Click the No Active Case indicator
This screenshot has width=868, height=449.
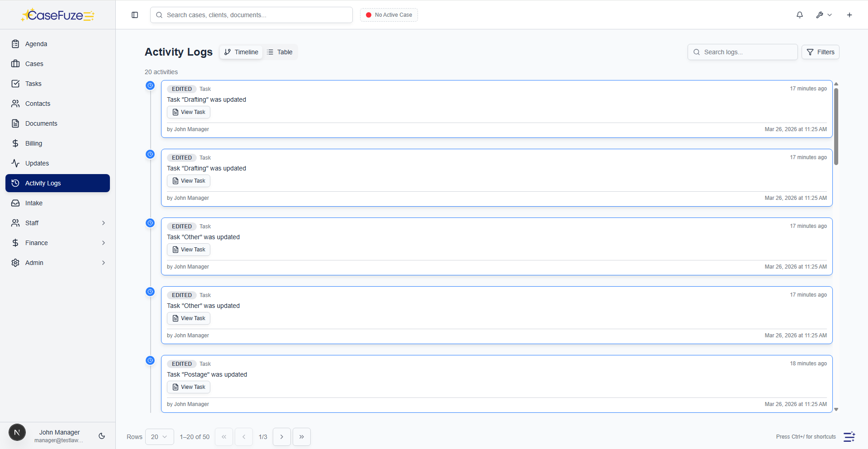[x=389, y=14]
